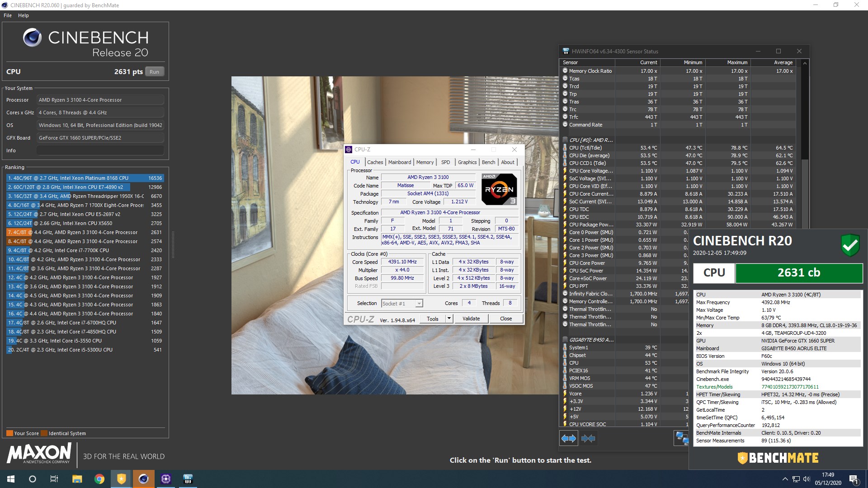Click the CPU-Z Tools button
This screenshot has height=488, width=868.
pos(433,319)
